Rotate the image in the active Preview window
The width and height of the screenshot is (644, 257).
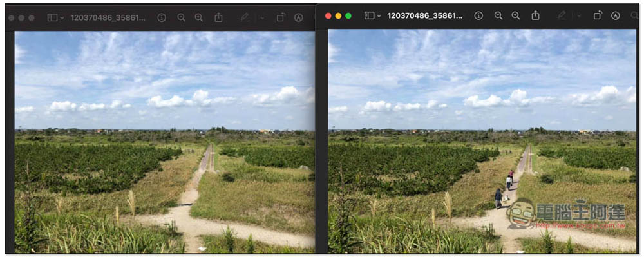pos(598,15)
